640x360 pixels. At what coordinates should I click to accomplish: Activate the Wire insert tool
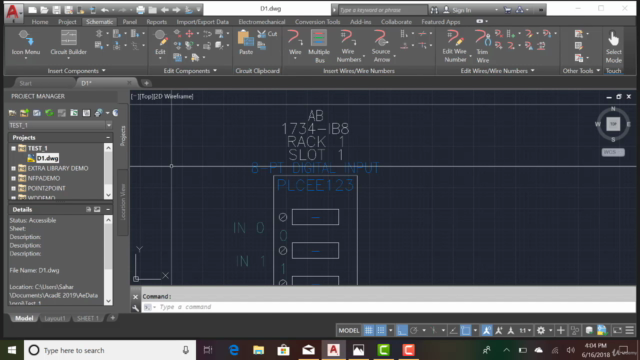click(295, 43)
